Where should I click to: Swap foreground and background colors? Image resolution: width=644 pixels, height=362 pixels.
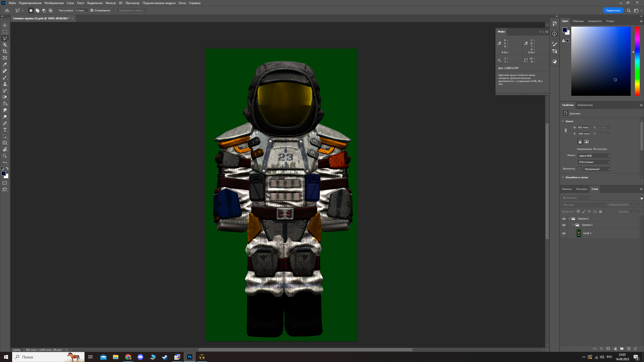click(7, 168)
